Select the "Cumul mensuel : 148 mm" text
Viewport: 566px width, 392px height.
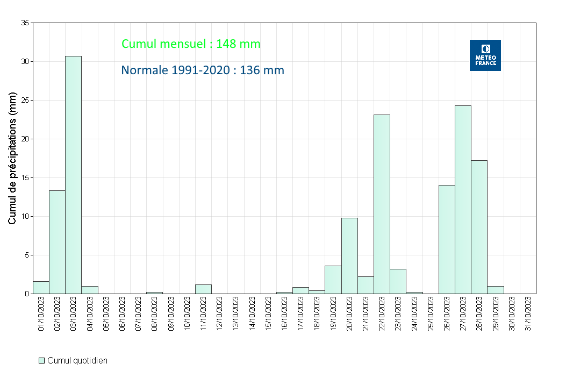pos(191,44)
